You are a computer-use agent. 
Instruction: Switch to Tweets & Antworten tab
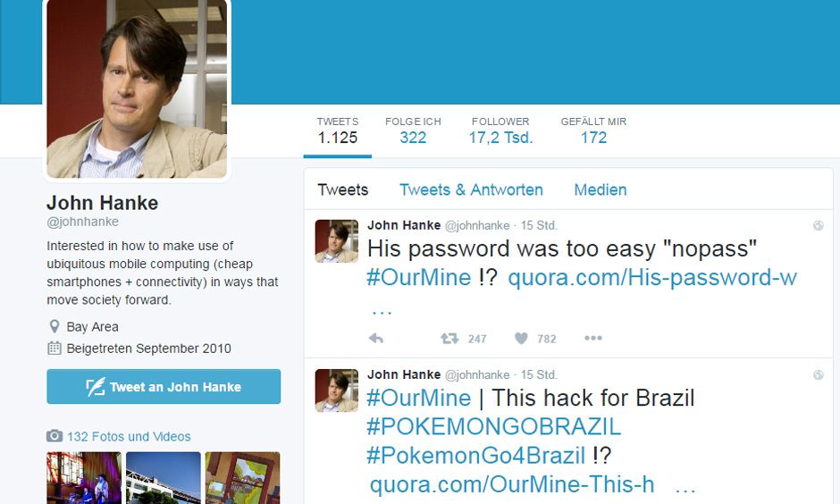pos(471,189)
